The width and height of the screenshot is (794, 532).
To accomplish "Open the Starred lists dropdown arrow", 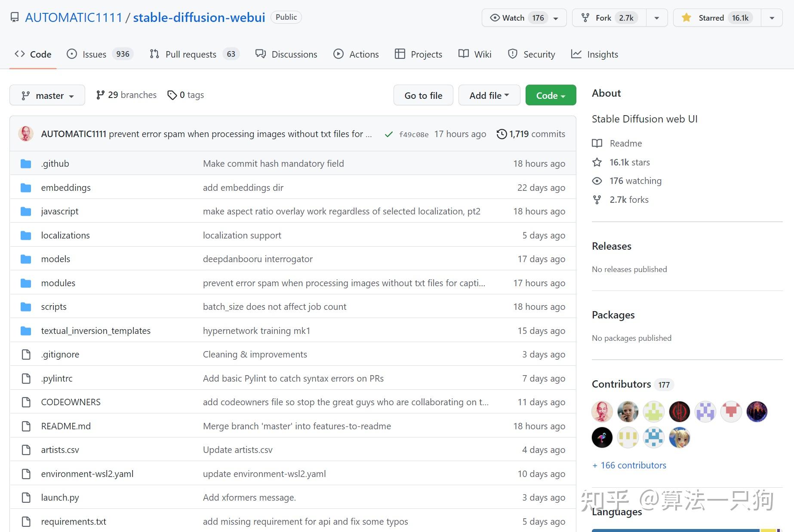I will tap(772, 18).
